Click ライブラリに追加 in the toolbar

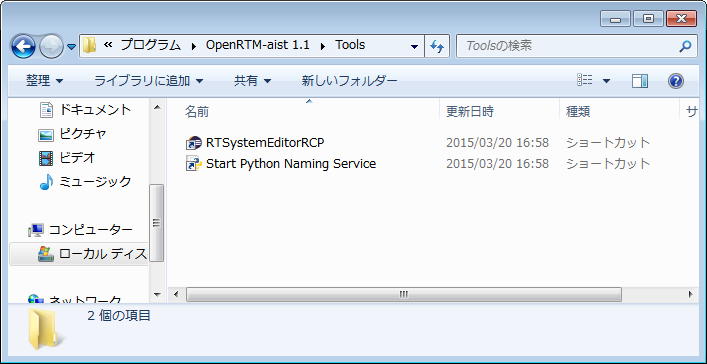149,81
